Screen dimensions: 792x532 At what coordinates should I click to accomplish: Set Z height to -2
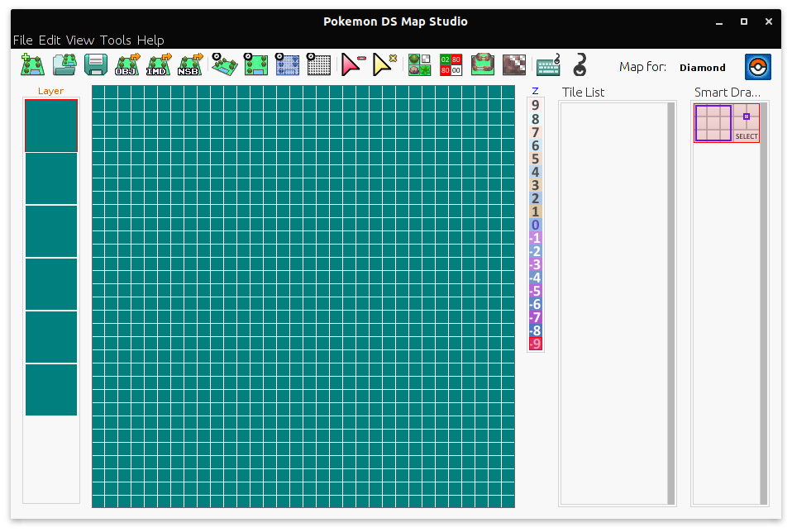click(536, 251)
